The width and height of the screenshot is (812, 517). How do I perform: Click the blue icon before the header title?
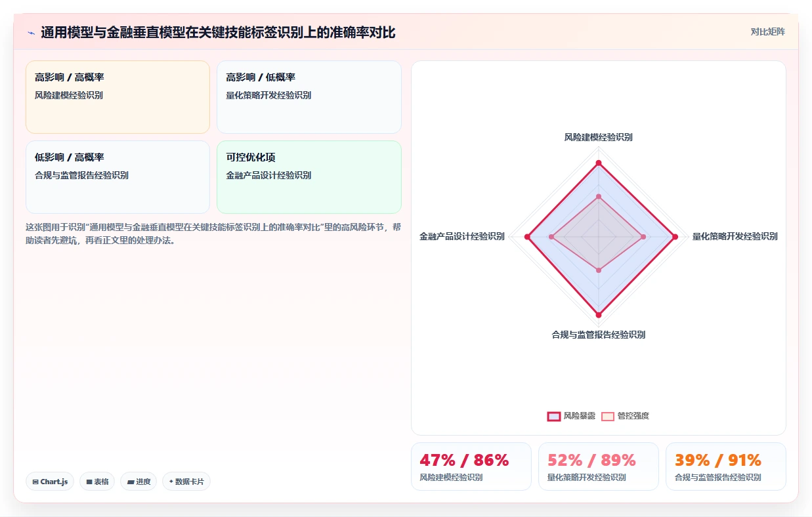tap(31, 33)
